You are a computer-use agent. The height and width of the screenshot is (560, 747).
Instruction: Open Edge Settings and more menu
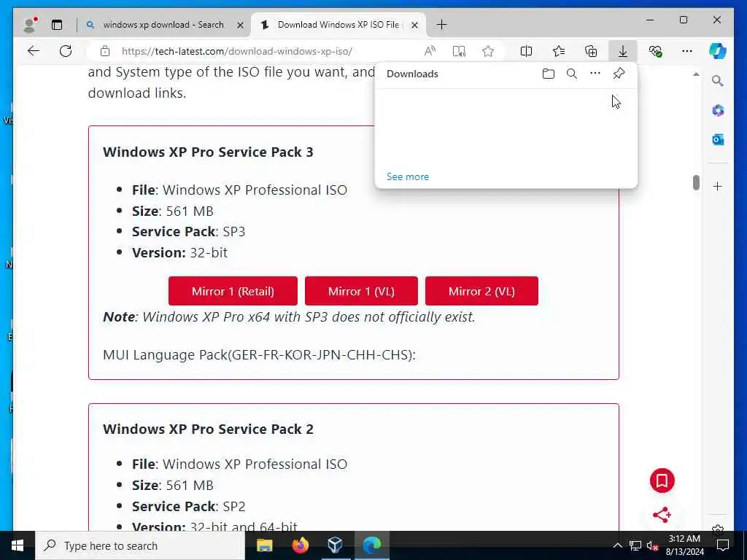tap(687, 51)
